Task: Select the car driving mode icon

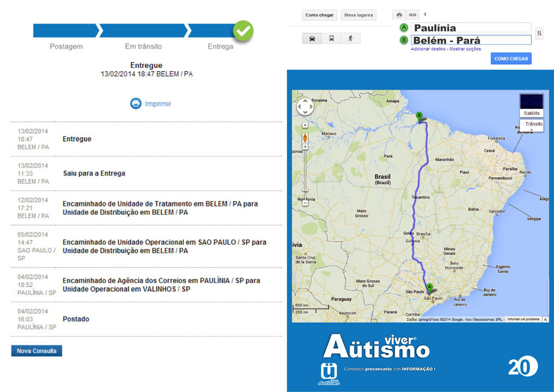Action: (312, 39)
